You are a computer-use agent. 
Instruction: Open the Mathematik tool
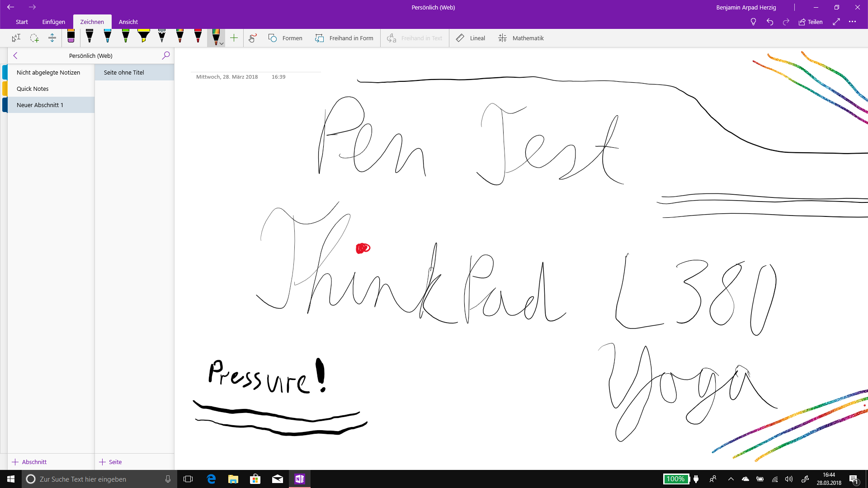[521, 38]
